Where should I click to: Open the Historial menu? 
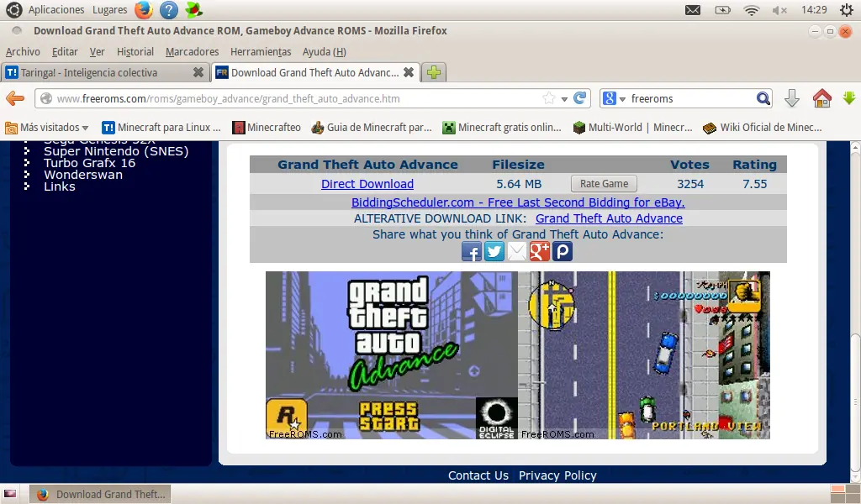[135, 51]
